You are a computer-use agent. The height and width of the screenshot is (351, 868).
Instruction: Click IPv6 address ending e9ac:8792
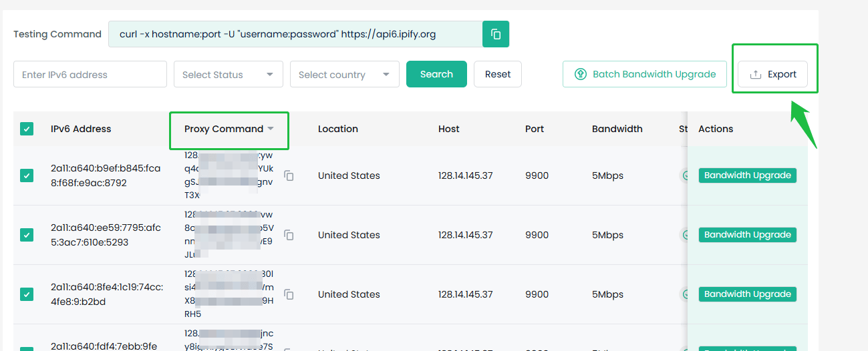pyautogui.click(x=106, y=175)
